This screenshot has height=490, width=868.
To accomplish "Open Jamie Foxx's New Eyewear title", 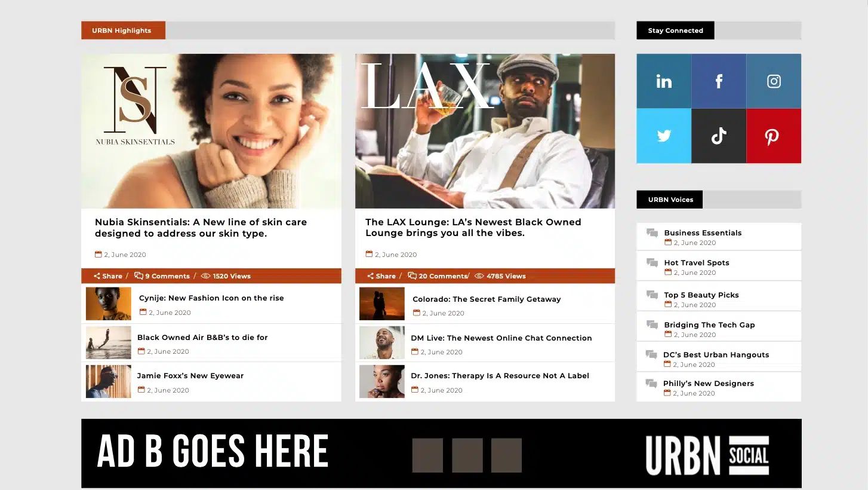I will click(190, 376).
